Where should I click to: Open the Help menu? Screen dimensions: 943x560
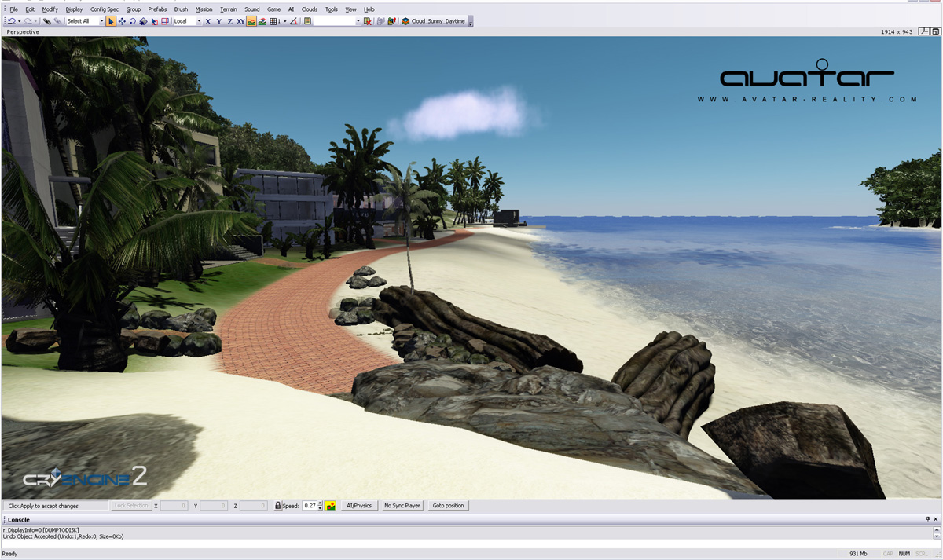pyautogui.click(x=369, y=9)
